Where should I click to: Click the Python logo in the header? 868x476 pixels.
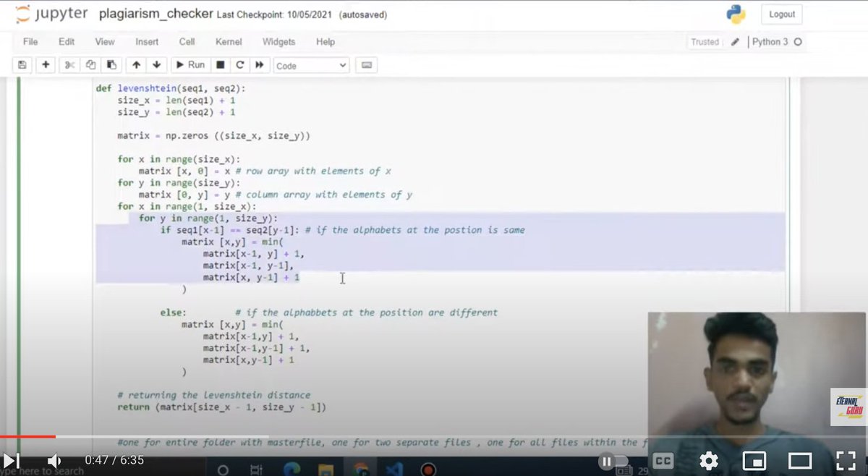(x=736, y=14)
